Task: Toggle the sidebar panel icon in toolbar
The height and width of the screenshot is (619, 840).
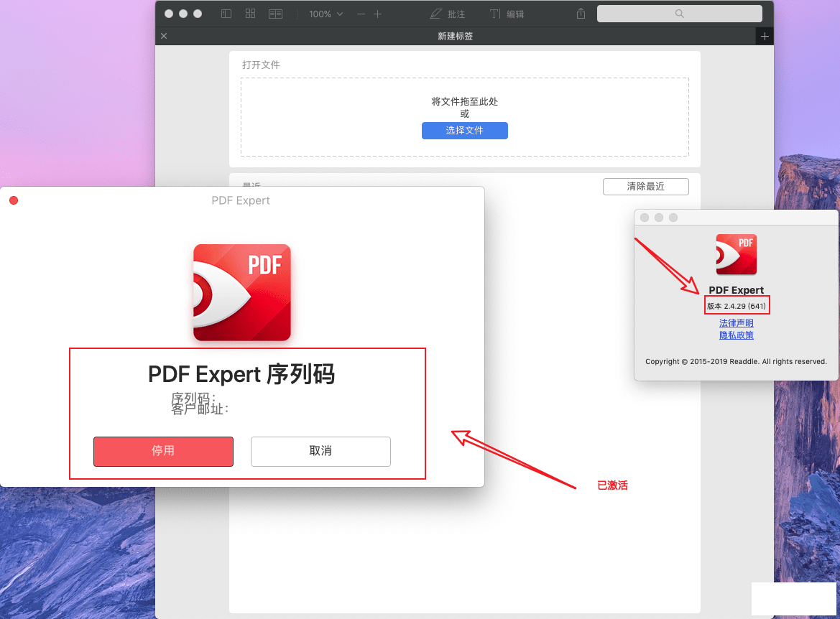Action: (x=226, y=14)
